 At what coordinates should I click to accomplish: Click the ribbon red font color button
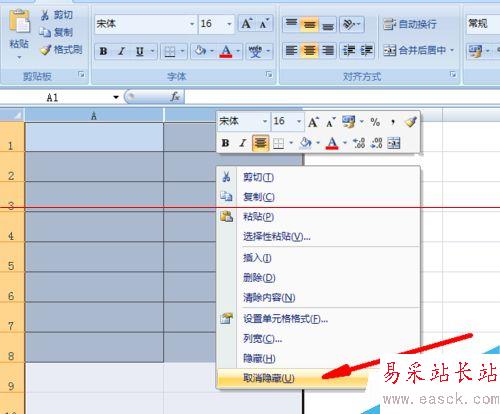pos(226,51)
